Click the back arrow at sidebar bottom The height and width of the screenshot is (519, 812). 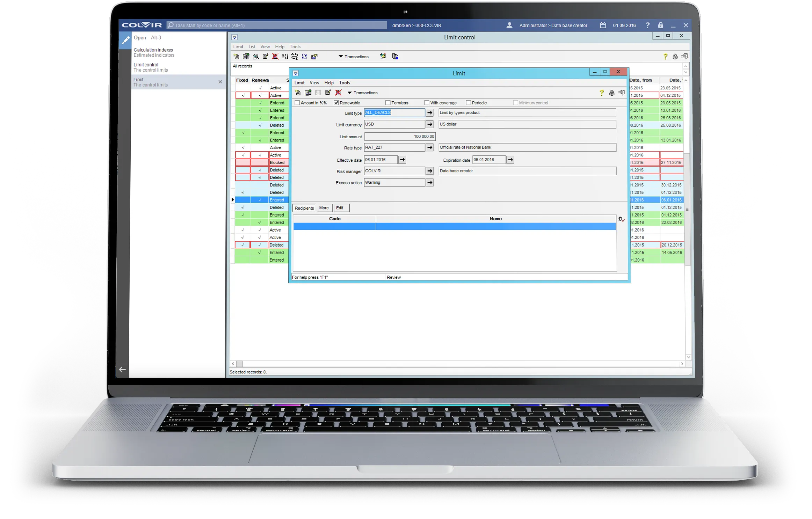[x=122, y=369]
